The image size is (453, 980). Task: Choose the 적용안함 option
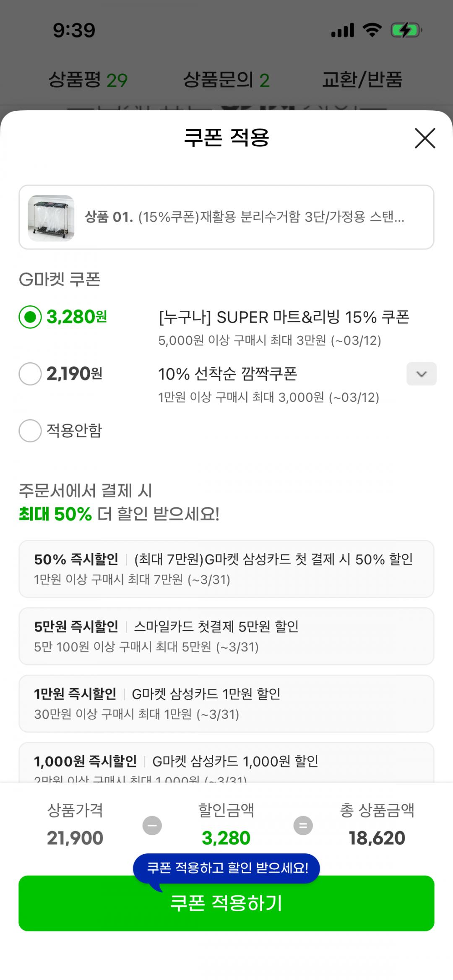(30, 431)
